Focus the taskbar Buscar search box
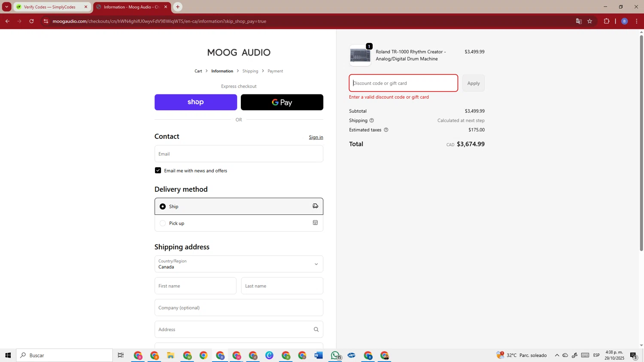The height and width of the screenshot is (362, 644). [64, 355]
